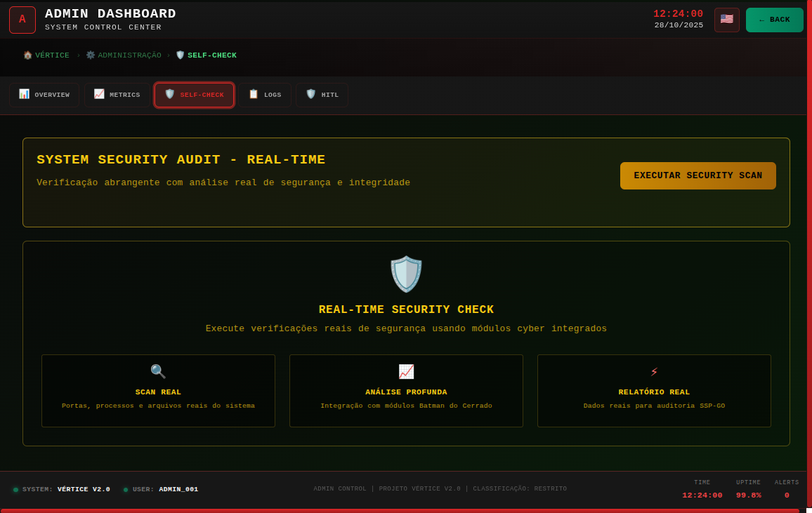Click the large shield above Real-Time Security Check
812x513 pixels.
click(x=406, y=274)
